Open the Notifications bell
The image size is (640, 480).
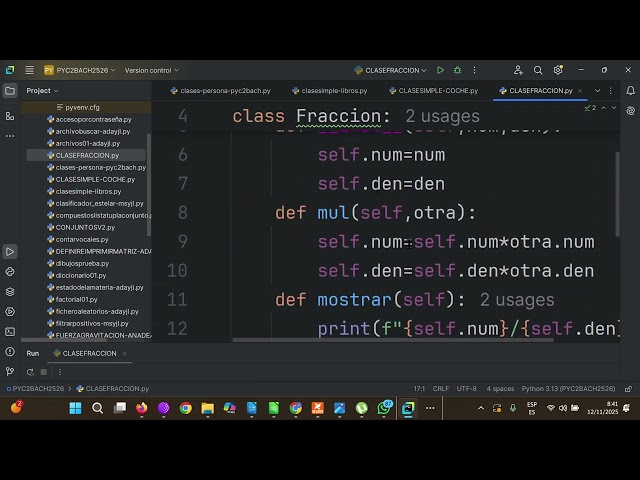(x=631, y=91)
